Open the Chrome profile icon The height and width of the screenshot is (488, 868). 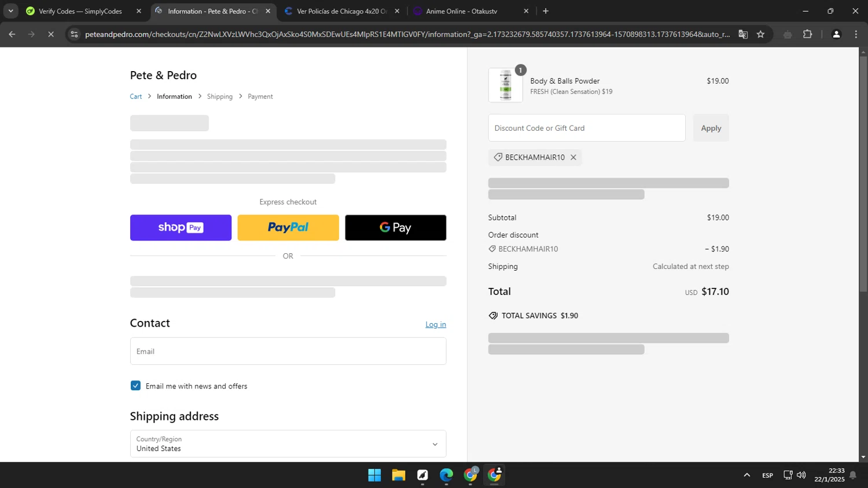pyautogui.click(x=836, y=35)
